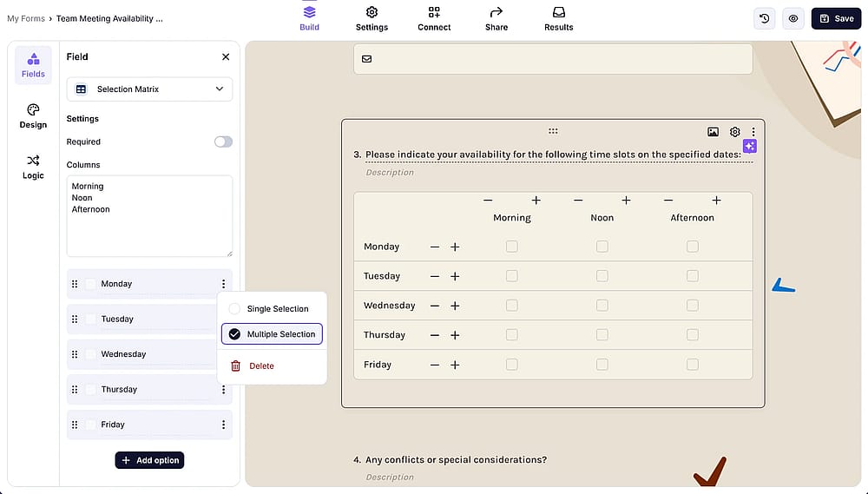
Task: Switch to the Results tab
Action: (x=558, y=18)
